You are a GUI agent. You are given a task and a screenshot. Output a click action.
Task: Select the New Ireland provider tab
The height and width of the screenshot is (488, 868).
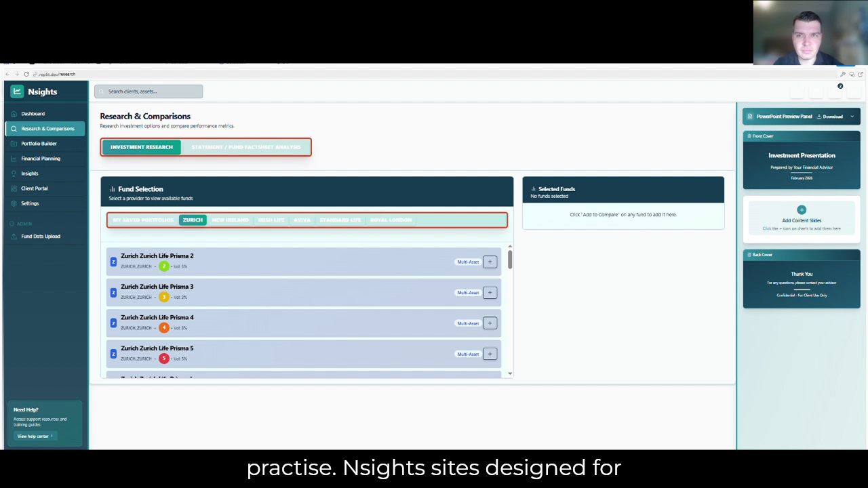(230, 220)
